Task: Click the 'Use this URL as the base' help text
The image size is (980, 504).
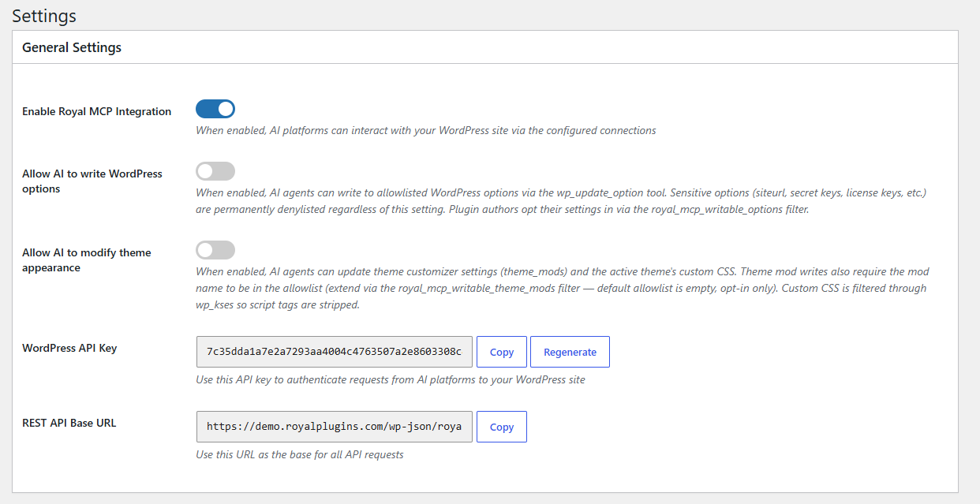Action: click(x=300, y=454)
